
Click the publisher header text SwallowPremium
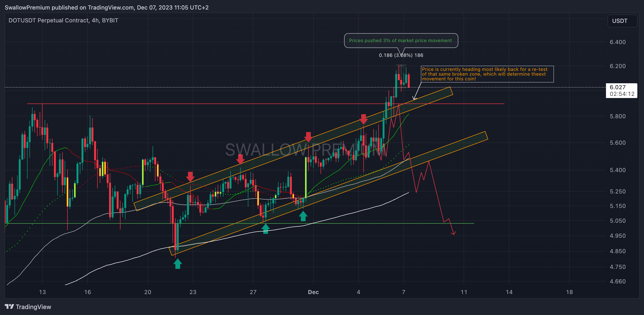(x=28, y=8)
